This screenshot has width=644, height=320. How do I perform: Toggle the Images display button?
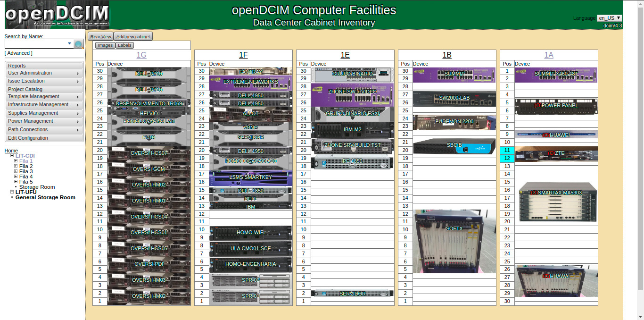105,45
